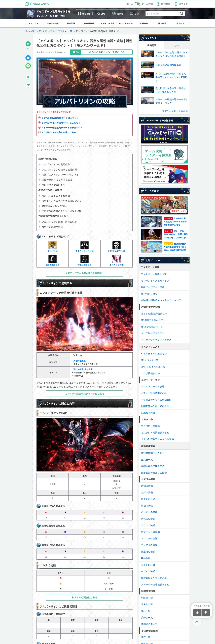The width and height of the screenshot is (215, 644).
Task: Select モンスター攻略 navigation item
Action: [126, 24]
